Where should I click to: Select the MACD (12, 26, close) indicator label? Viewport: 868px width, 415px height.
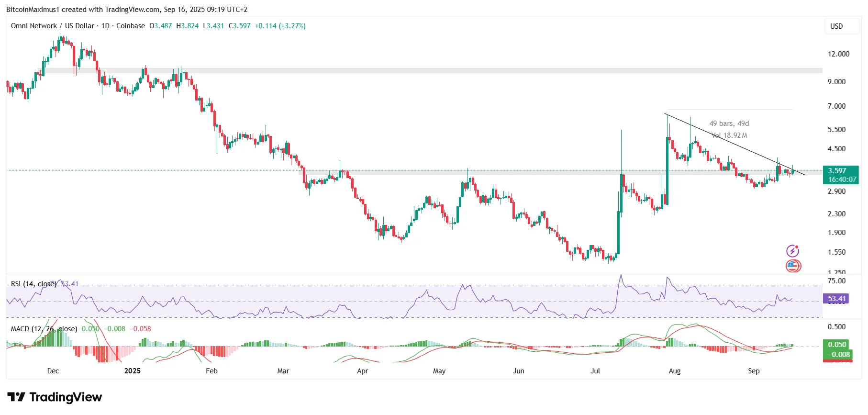(44, 329)
